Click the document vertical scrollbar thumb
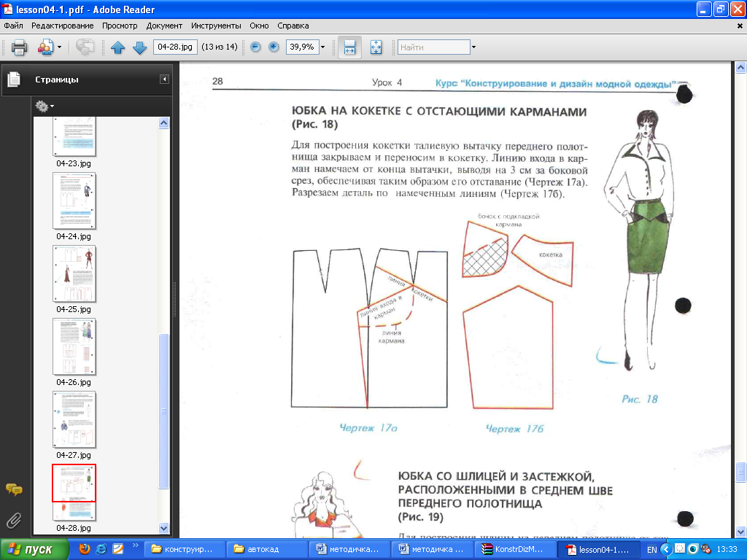Viewport: 747px width, 560px height. tap(741, 472)
